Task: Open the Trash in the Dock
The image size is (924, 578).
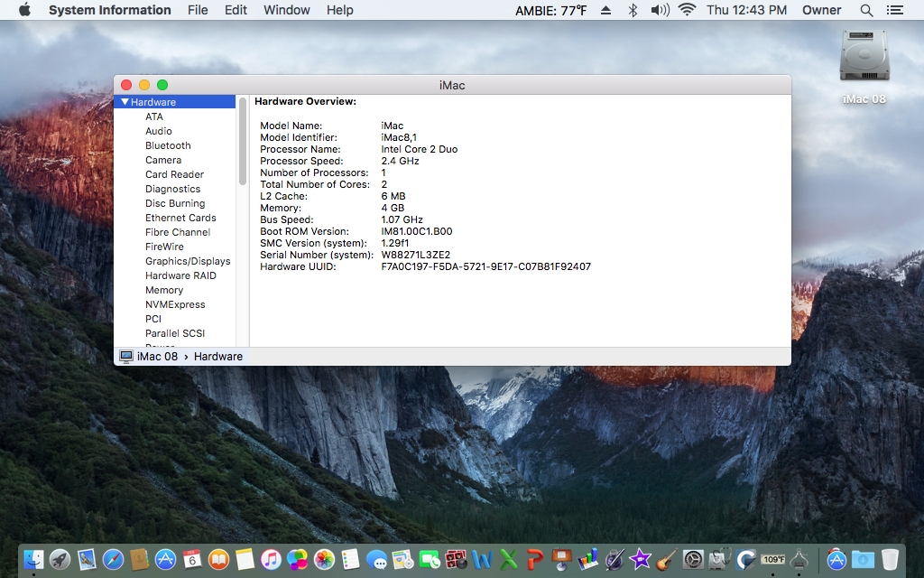Action: coord(890,558)
